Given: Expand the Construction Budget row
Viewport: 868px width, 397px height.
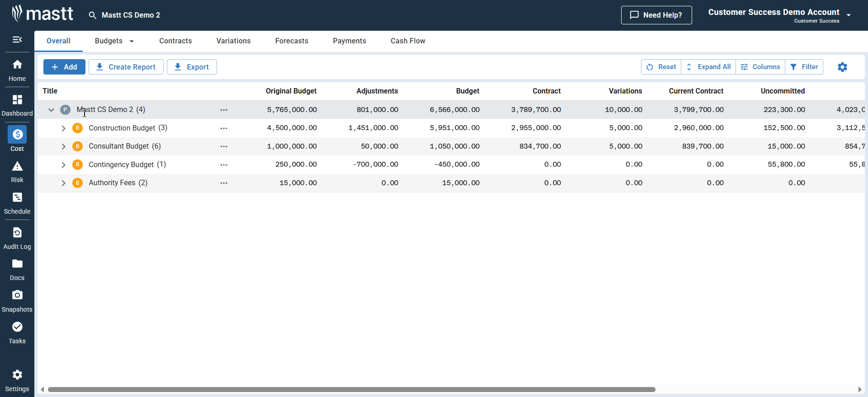Looking at the screenshot, I should [63, 128].
